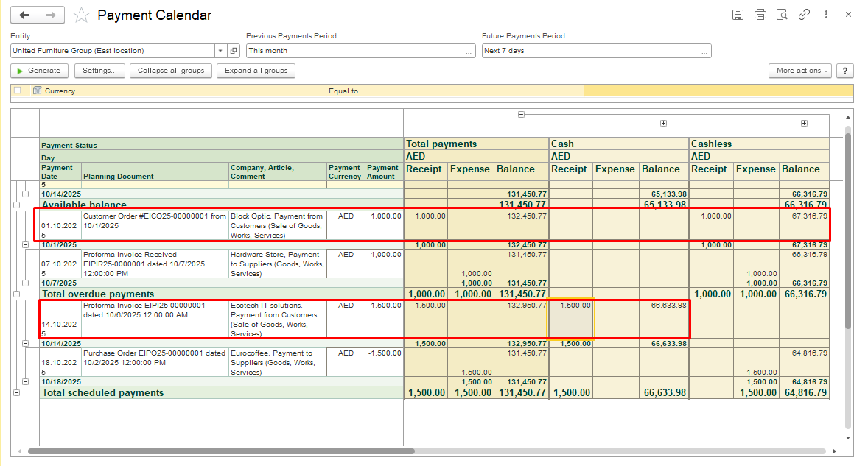Screen dimensions: 868x466
Task: Open Entity field's open-record icon
Action: (234, 51)
